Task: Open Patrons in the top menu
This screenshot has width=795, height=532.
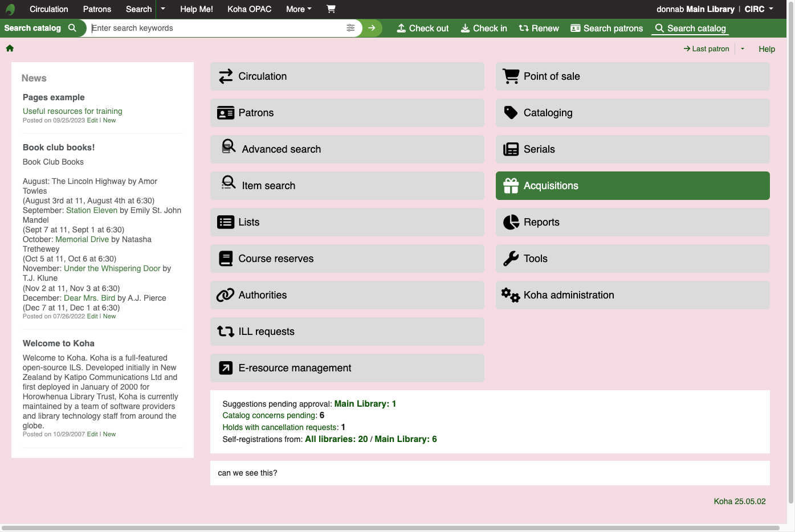Action: (x=97, y=9)
